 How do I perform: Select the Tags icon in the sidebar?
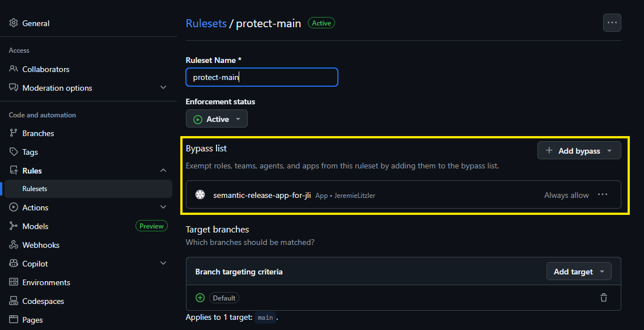(x=12, y=151)
